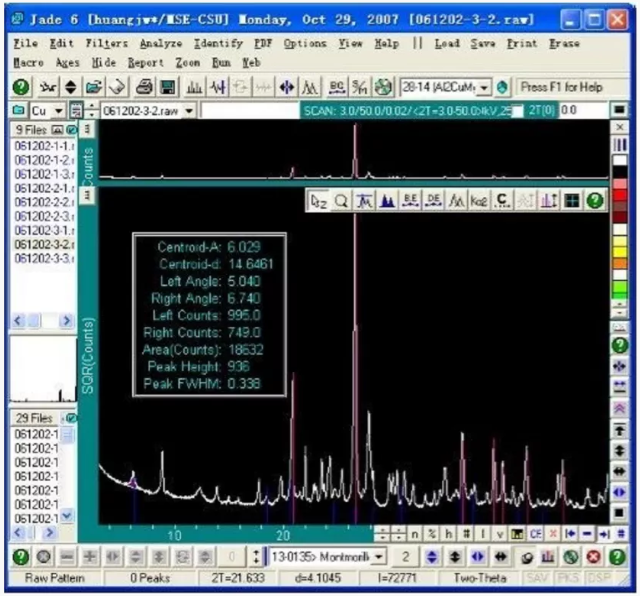Click the Erase command
The height and width of the screenshot is (596, 640).
(x=564, y=43)
